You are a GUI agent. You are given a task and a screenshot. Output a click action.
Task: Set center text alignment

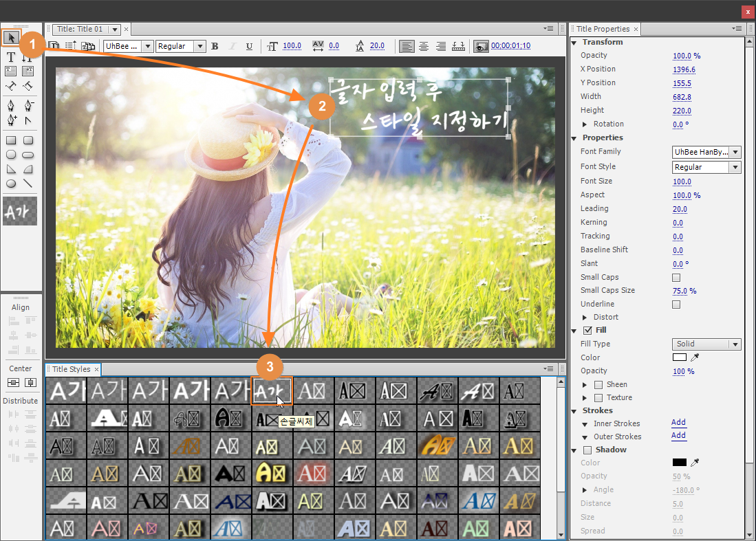point(424,46)
